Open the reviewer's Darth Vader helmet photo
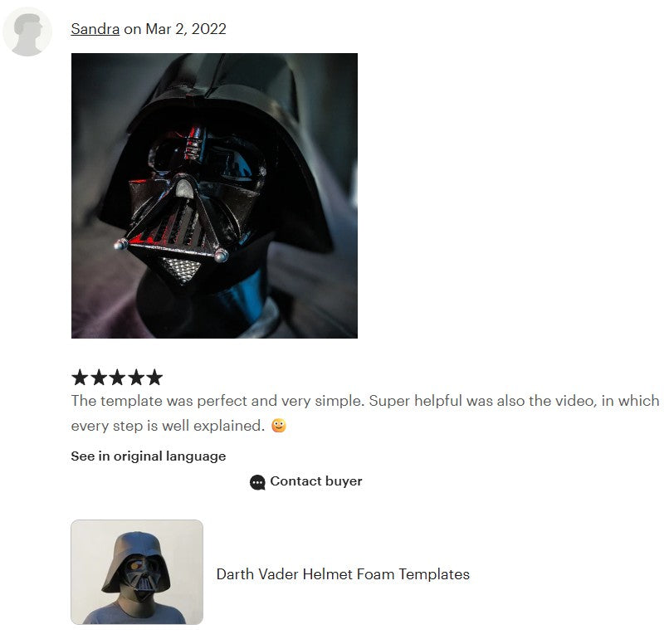669x644 pixels. click(214, 196)
